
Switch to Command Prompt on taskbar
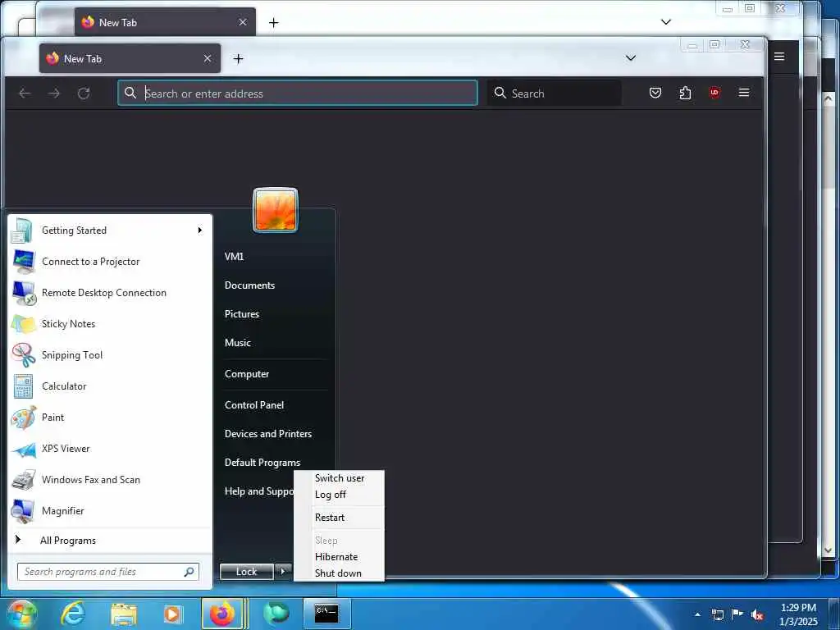pos(326,614)
